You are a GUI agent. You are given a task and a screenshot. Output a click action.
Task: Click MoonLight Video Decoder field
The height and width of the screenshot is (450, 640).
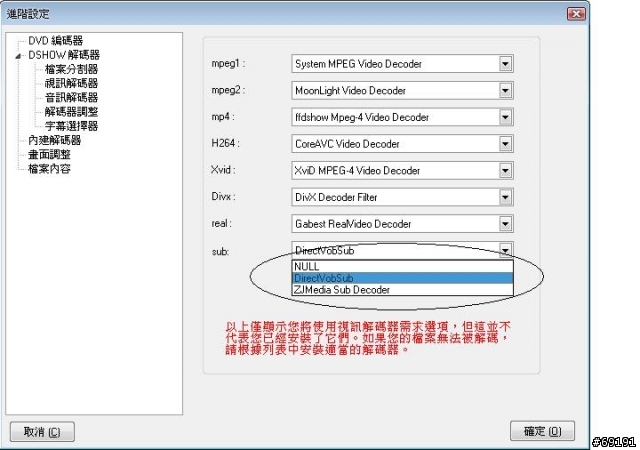[402, 90]
